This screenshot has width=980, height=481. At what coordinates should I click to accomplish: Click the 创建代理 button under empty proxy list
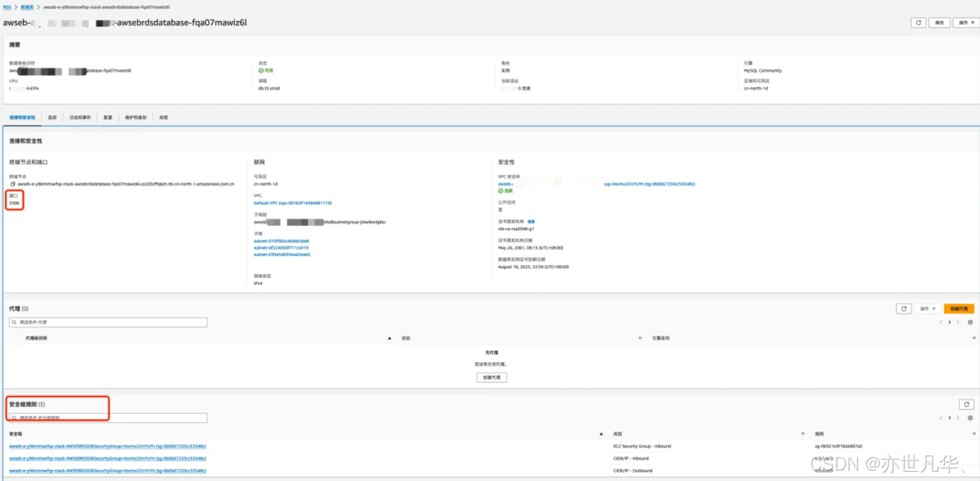tap(492, 377)
